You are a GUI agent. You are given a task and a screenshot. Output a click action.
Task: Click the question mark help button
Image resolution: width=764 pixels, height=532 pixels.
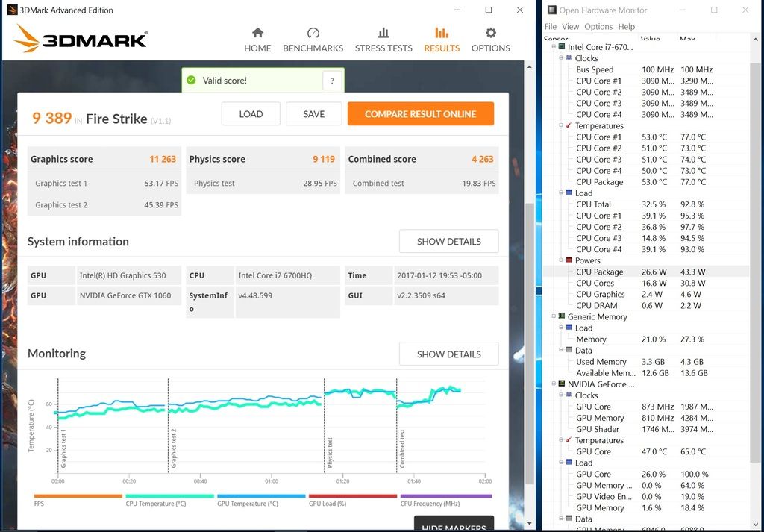(332, 81)
